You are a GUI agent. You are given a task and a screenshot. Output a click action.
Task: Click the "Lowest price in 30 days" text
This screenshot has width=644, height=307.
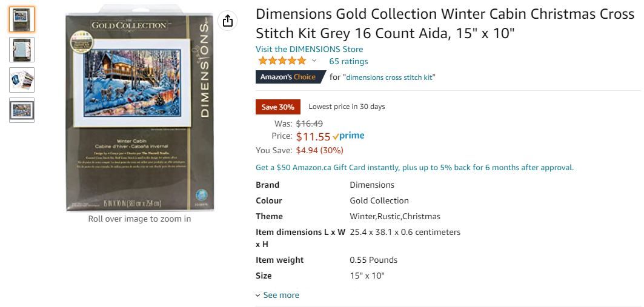pyautogui.click(x=347, y=107)
